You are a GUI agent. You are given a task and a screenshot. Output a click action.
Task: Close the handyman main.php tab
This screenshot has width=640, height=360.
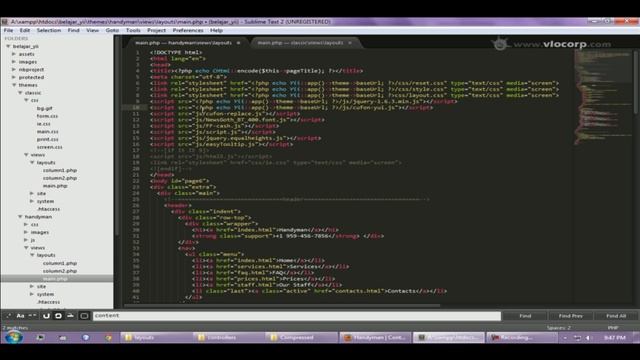(x=238, y=42)
